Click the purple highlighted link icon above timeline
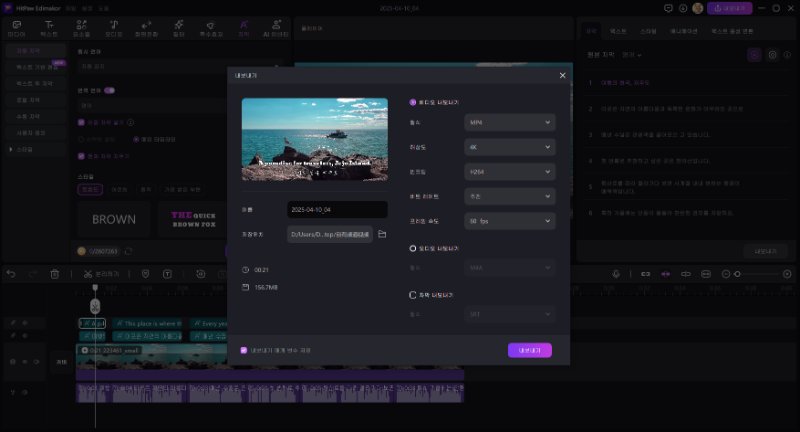Image resolution: width=800 pixels, height=432 pixels. [x=665, y=274]
